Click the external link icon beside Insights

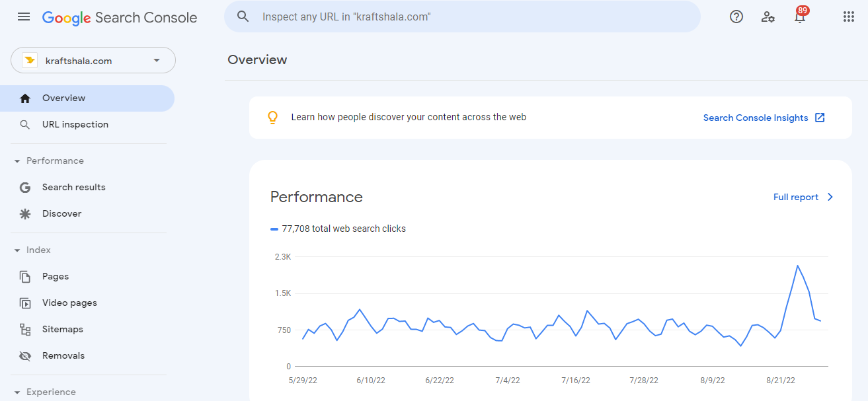coord(820,118)
